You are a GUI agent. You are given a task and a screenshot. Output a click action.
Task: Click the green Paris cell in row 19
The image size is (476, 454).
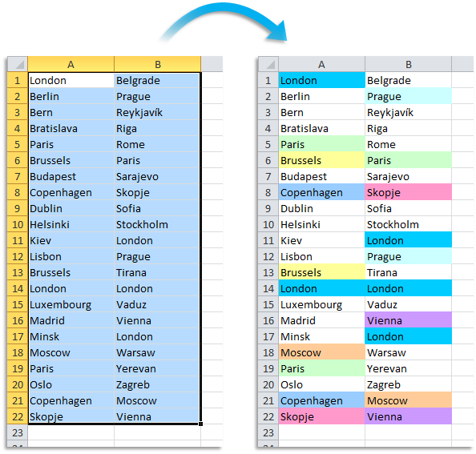322,369
